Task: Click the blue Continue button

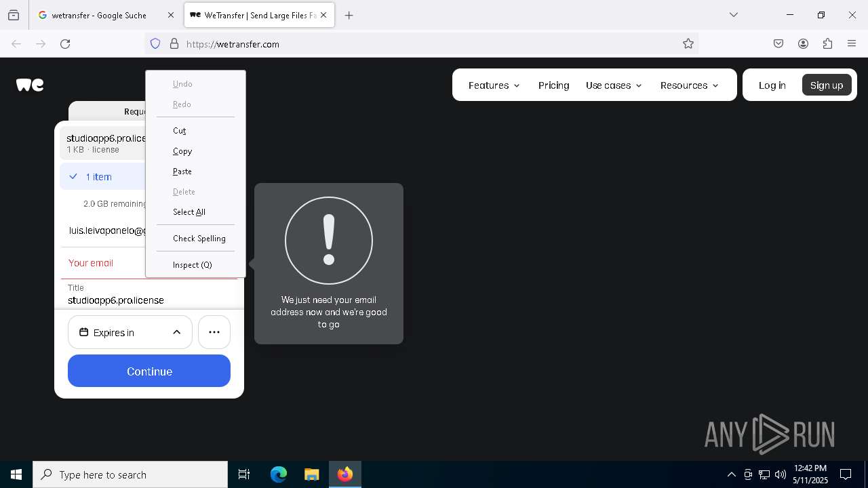Action: [x=149, y=371]
